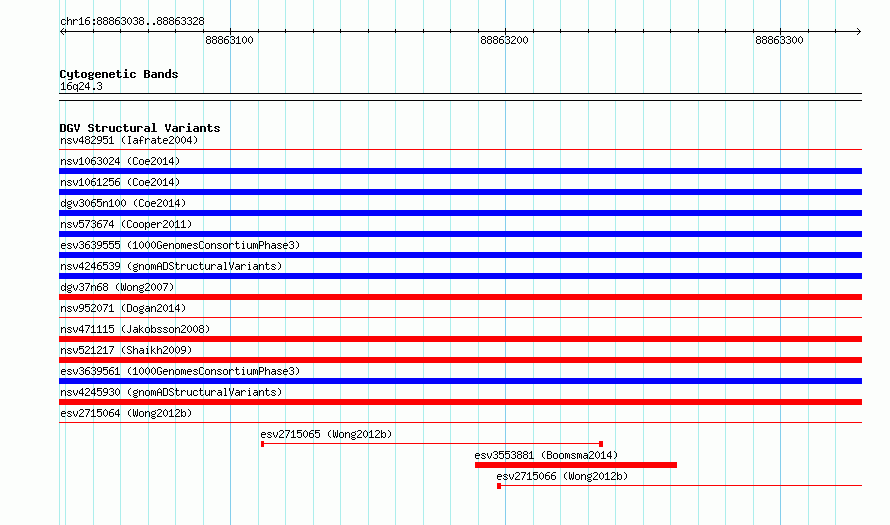The image size is (890, 525).
Task: Open the nsv521217 (Shaikh2009) label
Action: [x=126, y=350]
